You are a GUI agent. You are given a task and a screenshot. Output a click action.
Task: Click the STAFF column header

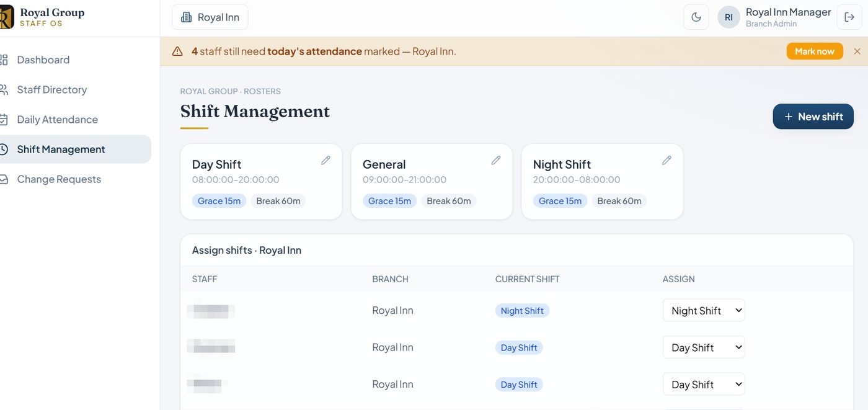tap(205, 279)
